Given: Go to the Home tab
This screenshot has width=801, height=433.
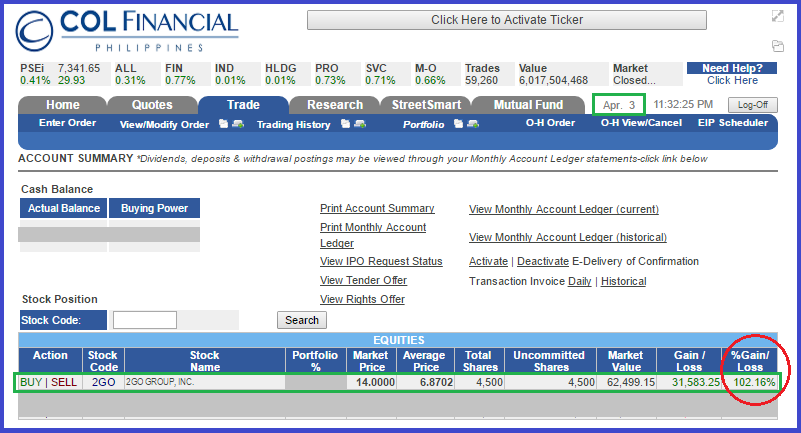Looking at the screenshot, I should pyautogui.click(x=62, y=105).
